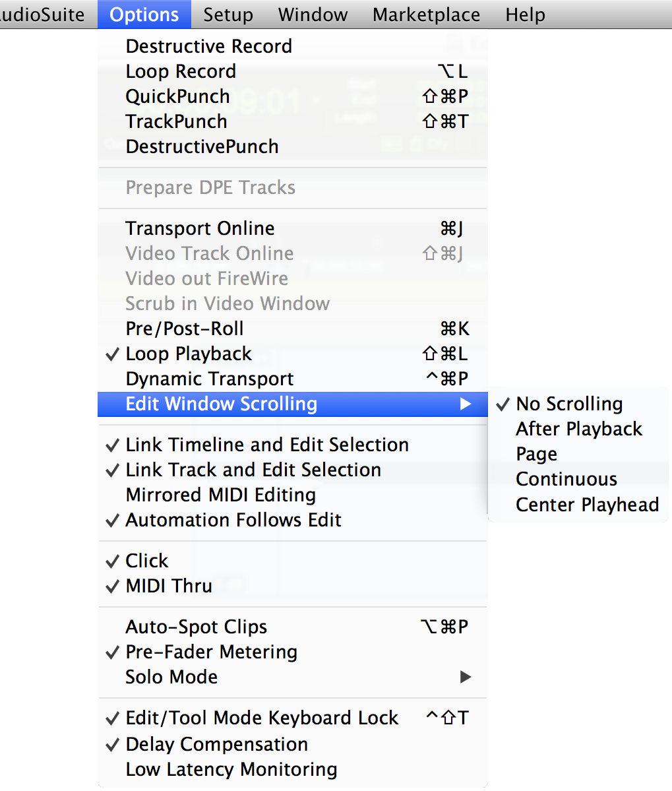Enable Destructive Record mode
This screenshot has width=672, height=791.
208,46
